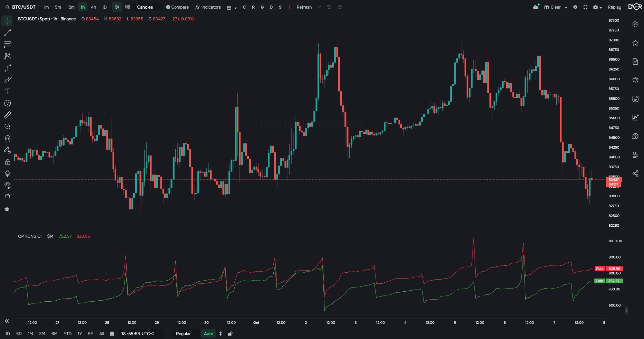Open favorites star in left toolbar
The width and height of the screenshot is (644, 339).
pos(7,209)
